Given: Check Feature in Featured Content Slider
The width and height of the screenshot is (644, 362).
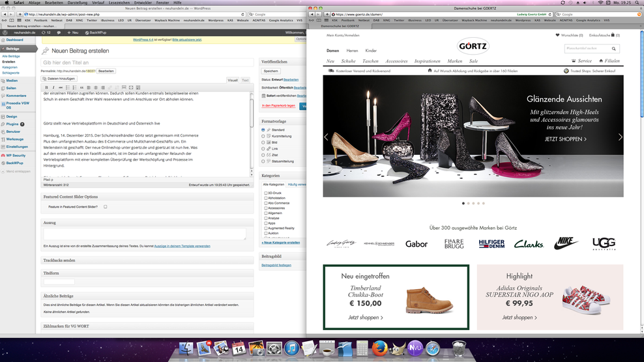Looking at the screenshot, I should [x=106, y=207].
